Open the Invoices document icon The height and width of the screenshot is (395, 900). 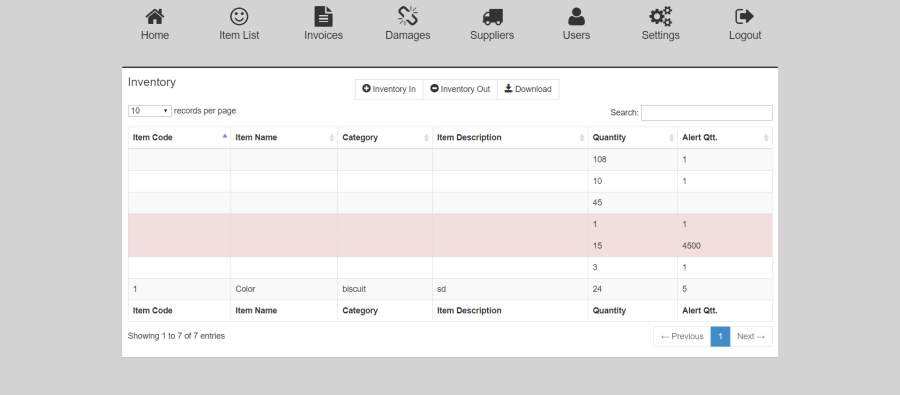323,16
